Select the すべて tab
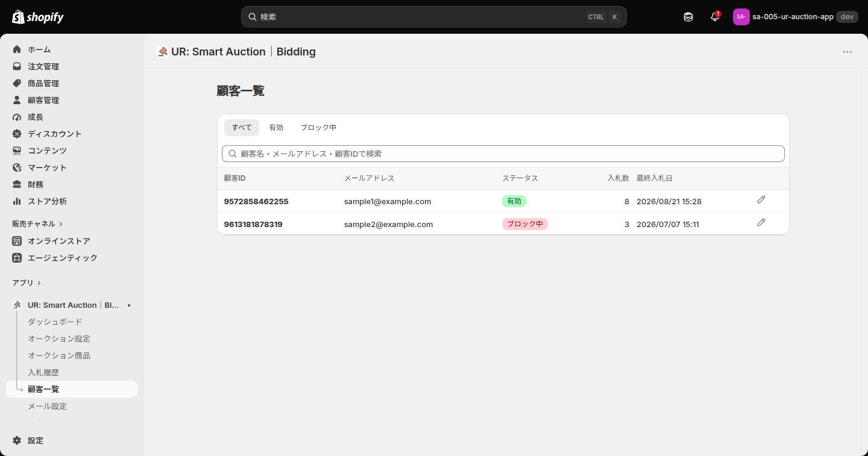868x456 pixels. coord(242,128)
